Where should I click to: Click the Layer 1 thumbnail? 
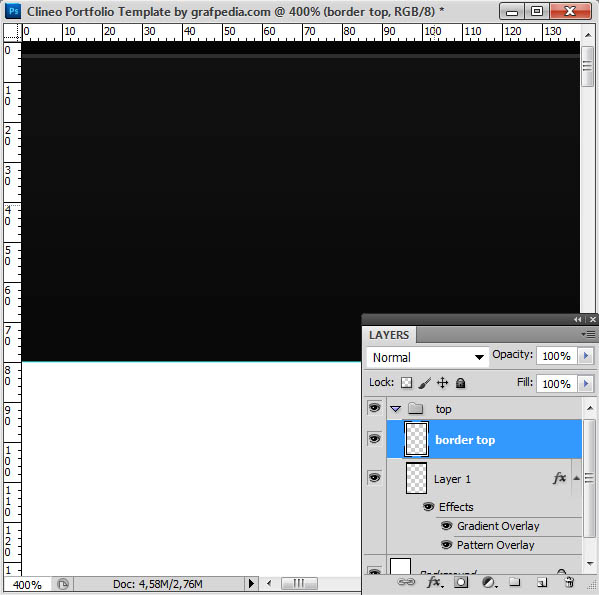tap(416, 478)
